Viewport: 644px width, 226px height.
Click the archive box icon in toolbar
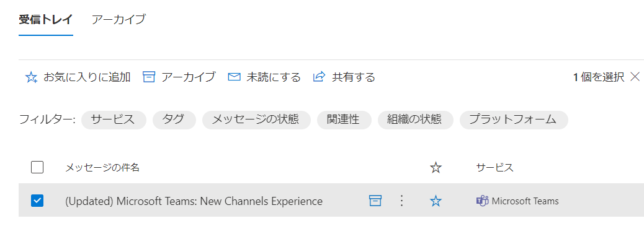click(149, 77)
